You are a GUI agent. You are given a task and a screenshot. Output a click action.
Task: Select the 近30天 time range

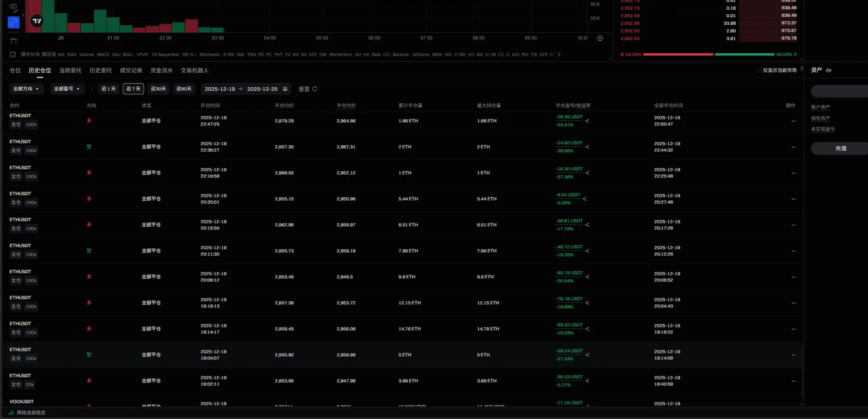(x=158, y=89)
